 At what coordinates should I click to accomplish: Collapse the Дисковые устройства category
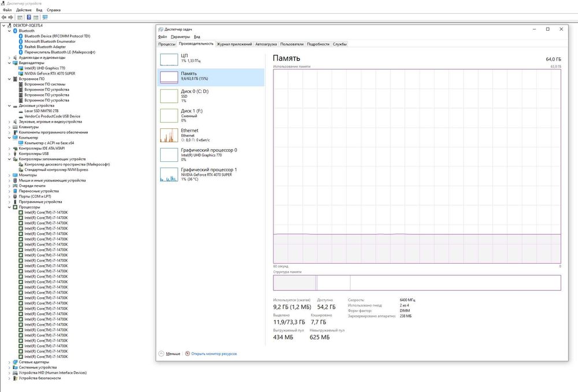pos(9,106)
